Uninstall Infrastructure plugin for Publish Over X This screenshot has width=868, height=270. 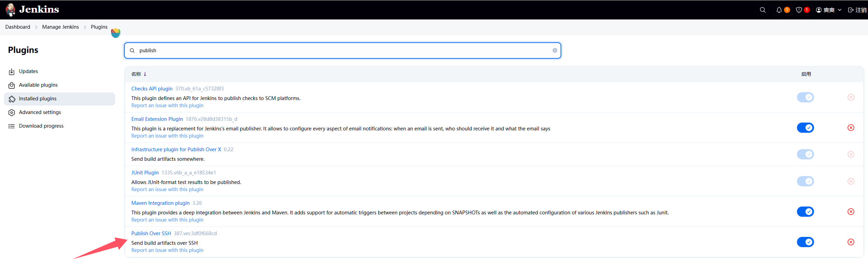[851, 154]
